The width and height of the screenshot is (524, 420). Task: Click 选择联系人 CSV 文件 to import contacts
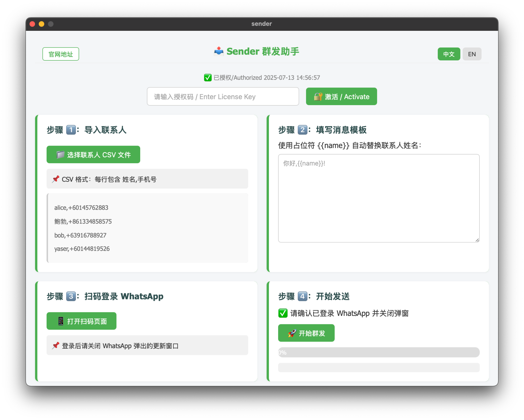pyautogui.click(x=93, y=154)
